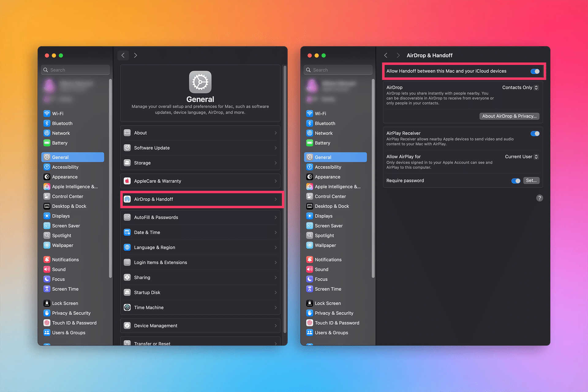588x392 pixels.
Task: Click the AirDrop & Handoff row icon
Action: (127, 199)
